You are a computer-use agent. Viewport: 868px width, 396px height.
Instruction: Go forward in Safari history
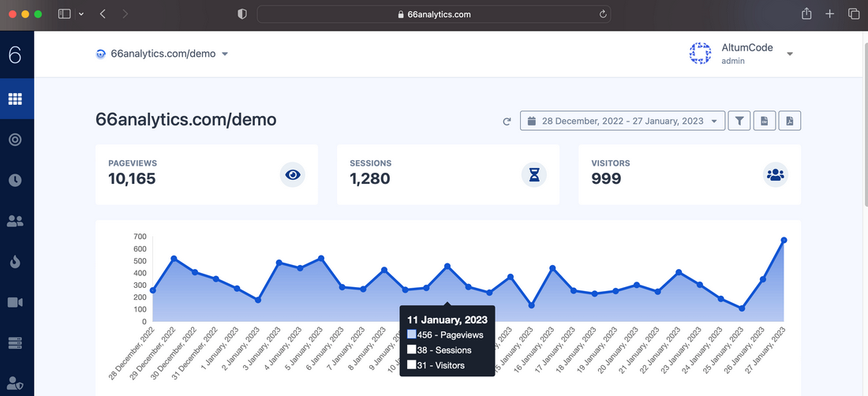click(125, 14)
